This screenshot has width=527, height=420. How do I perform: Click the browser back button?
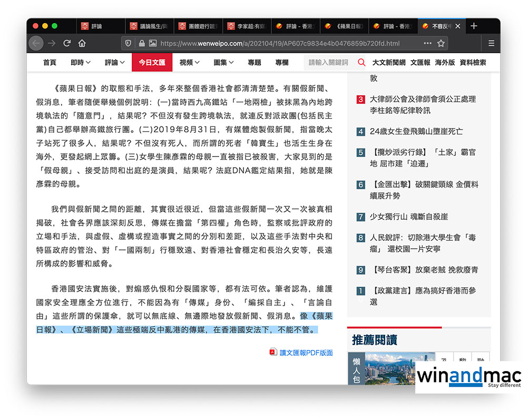36,43
